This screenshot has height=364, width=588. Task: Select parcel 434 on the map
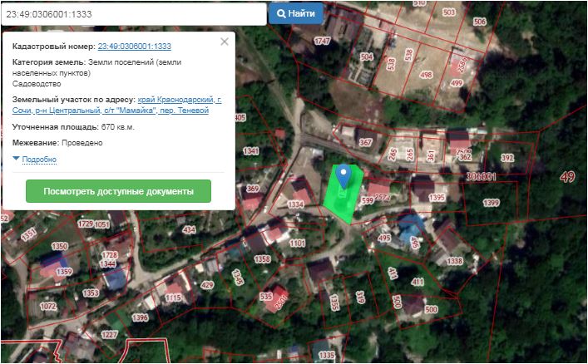[x=189, y=229]
